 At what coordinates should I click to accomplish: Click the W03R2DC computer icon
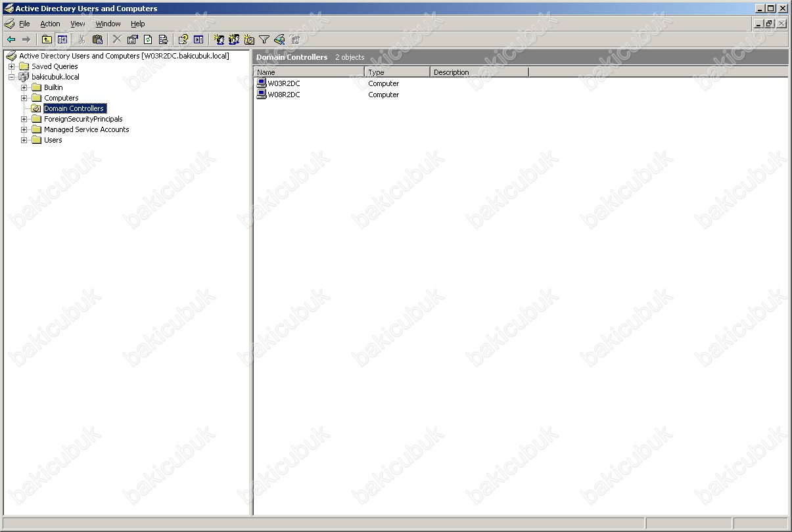(262, 83)
